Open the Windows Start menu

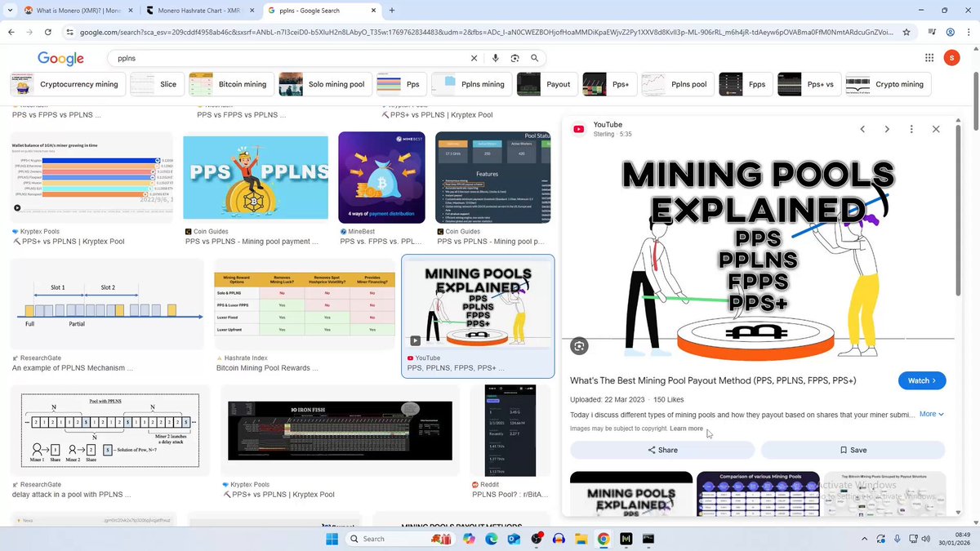pyautogui.click(x=332, y=539)
